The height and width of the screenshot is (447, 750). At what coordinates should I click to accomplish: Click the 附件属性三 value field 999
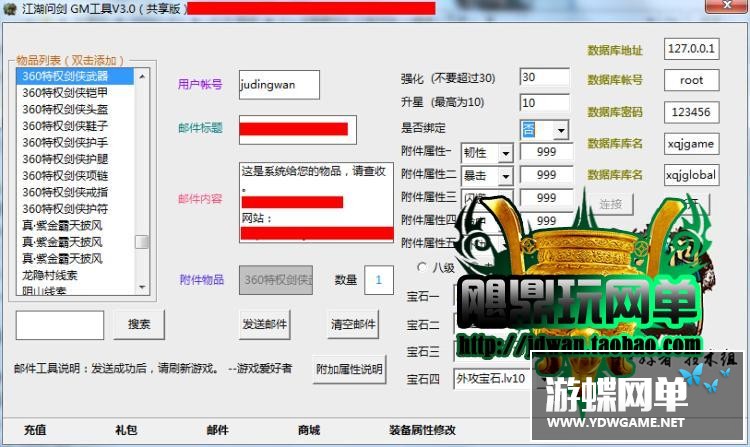(546, 198)
